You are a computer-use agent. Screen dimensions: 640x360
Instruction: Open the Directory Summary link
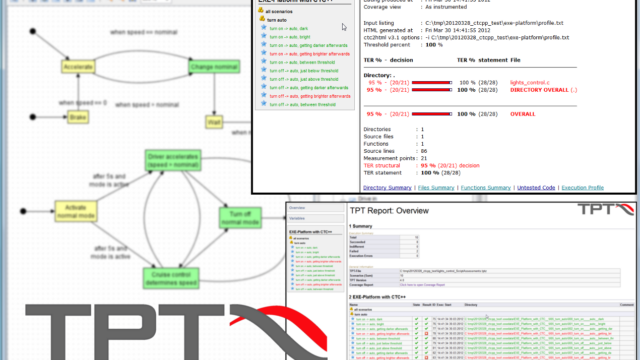[x=387, y=188]
